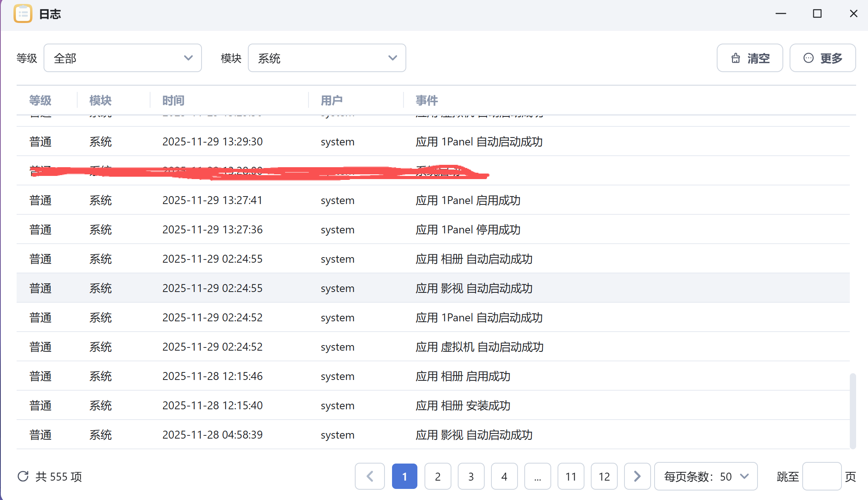Open the 更多 more options button

pyautogui.click(x=822, y=58)
